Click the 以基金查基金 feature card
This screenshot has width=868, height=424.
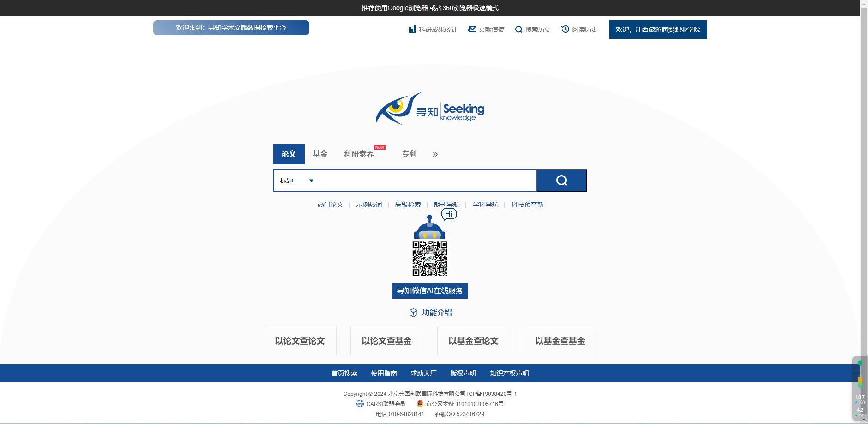coord(561,341)
